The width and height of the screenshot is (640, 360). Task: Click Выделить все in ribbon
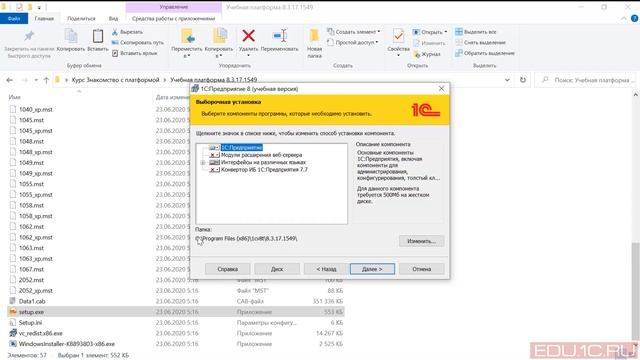(x=476, y=31)
